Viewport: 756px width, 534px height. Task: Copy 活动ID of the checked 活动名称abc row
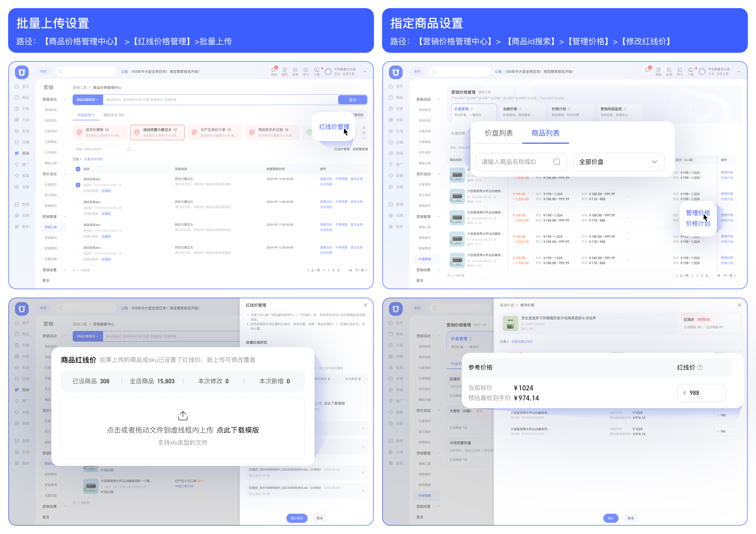point(120,185)
